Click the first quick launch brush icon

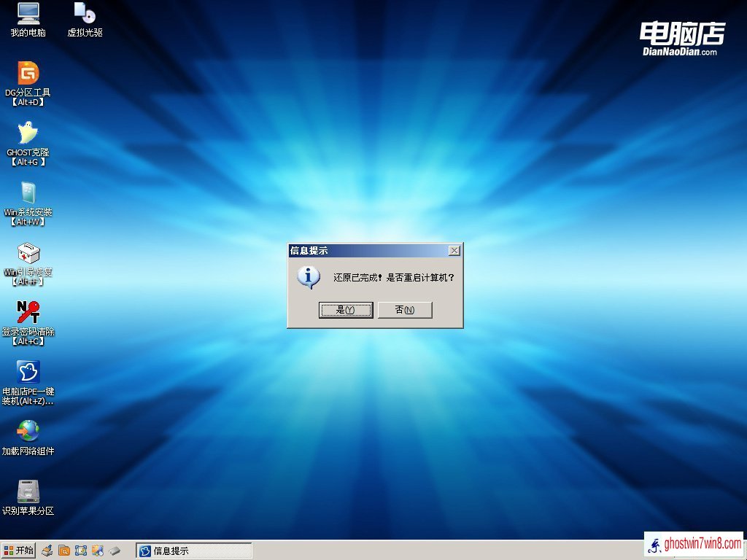[x=47, y=551]
